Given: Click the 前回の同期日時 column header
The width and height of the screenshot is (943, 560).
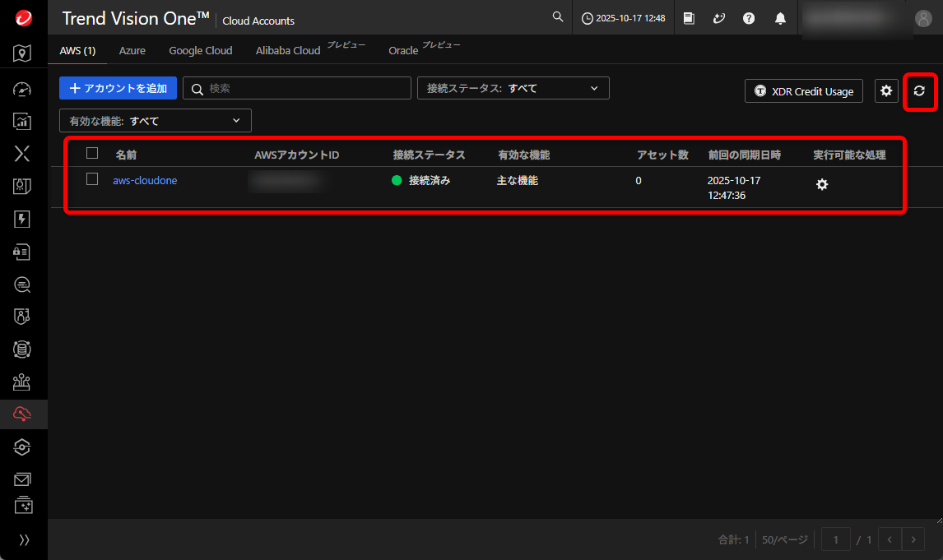Looking at the screenshot, I should pyautogui.click(x=745, y=155).
